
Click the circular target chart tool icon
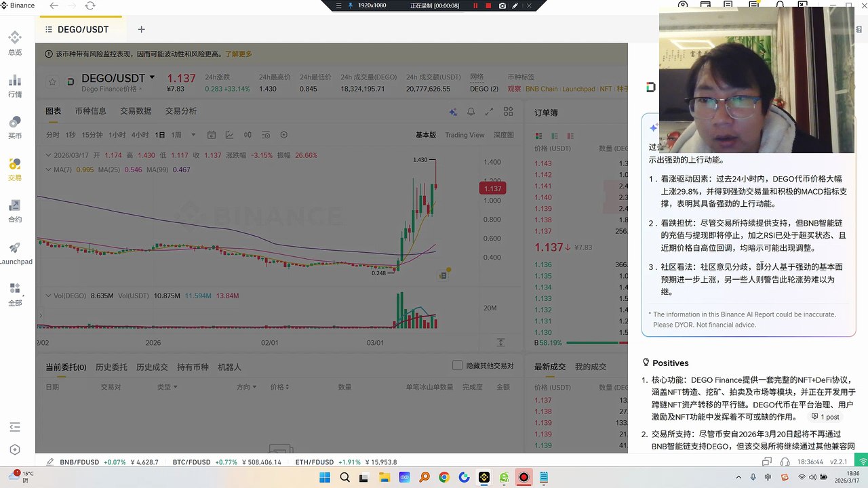pos(284,135)
